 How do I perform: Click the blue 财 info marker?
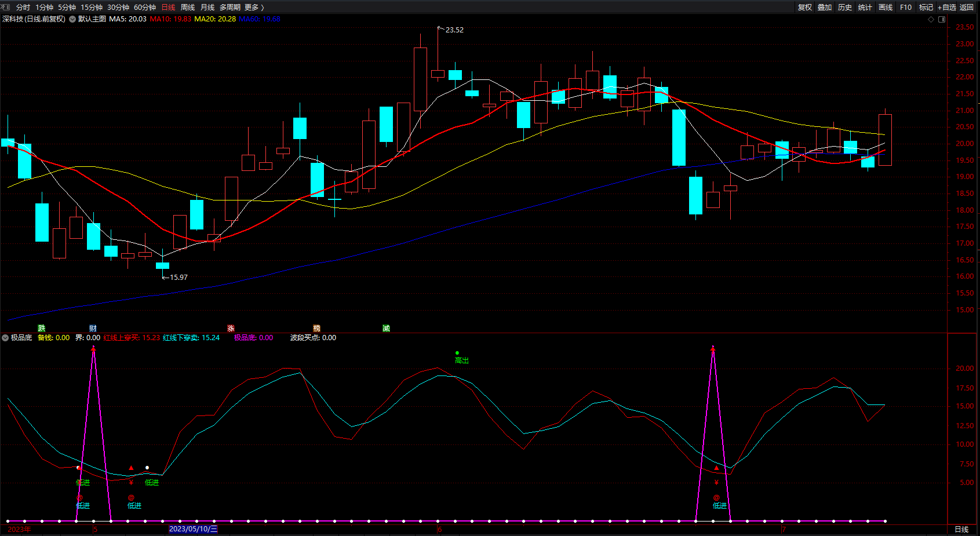tap(93, 329)
